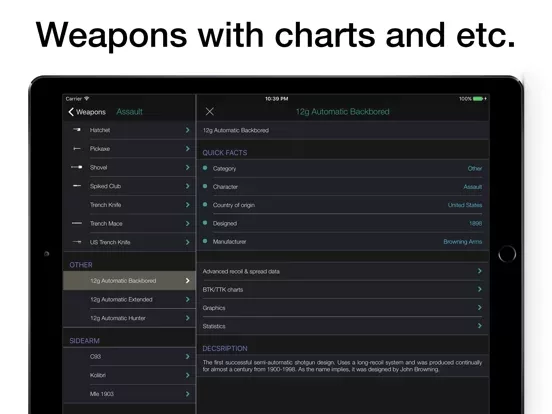This screenshot has width=552, height=414.
Task: Expand the Pickaxe row chevron
Action: click(x=188, y=149)
